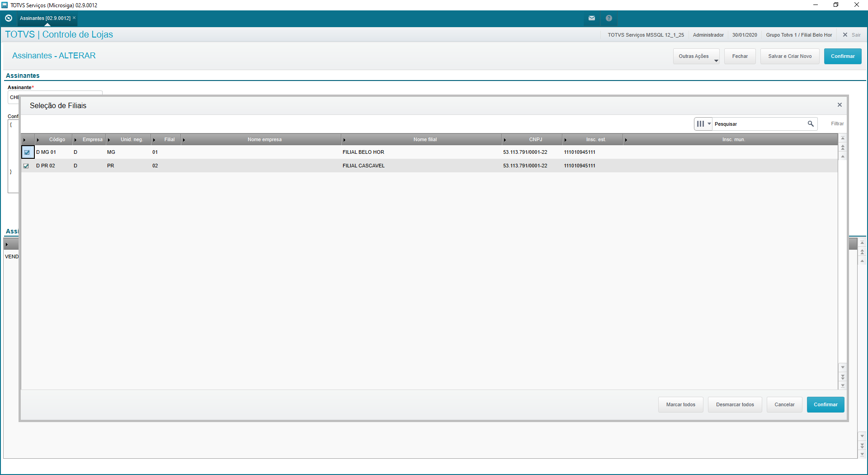Click the TOTVS logo icon in the tab bar

tap(9, 18)
